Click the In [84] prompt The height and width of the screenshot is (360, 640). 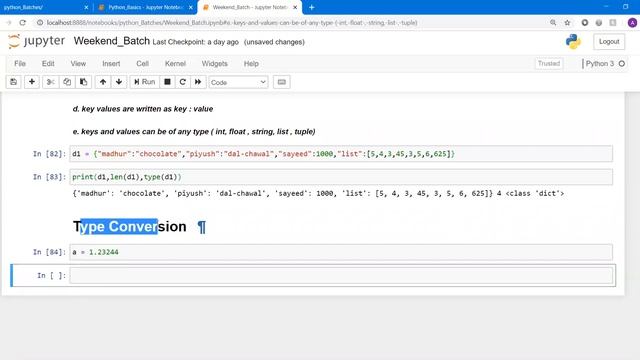[49, 252]
